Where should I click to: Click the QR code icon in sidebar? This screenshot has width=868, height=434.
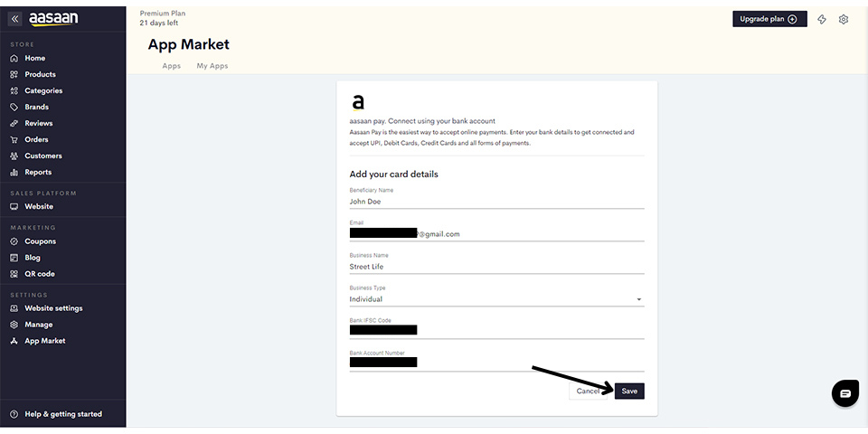(14, 274)
